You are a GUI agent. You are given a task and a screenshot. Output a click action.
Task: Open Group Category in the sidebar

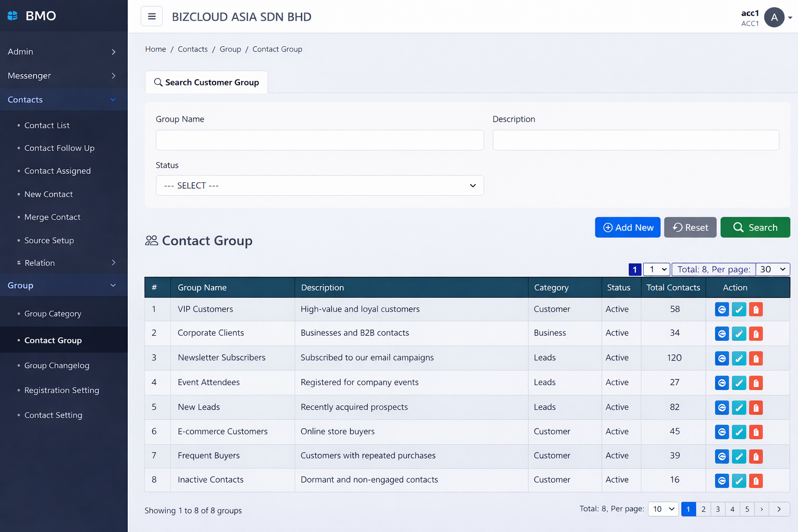point(52,314)
